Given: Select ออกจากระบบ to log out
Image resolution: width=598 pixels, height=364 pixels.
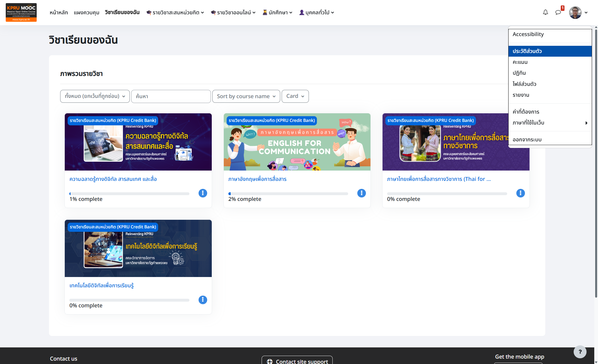Looking at the screenshot, I should 550,139.
